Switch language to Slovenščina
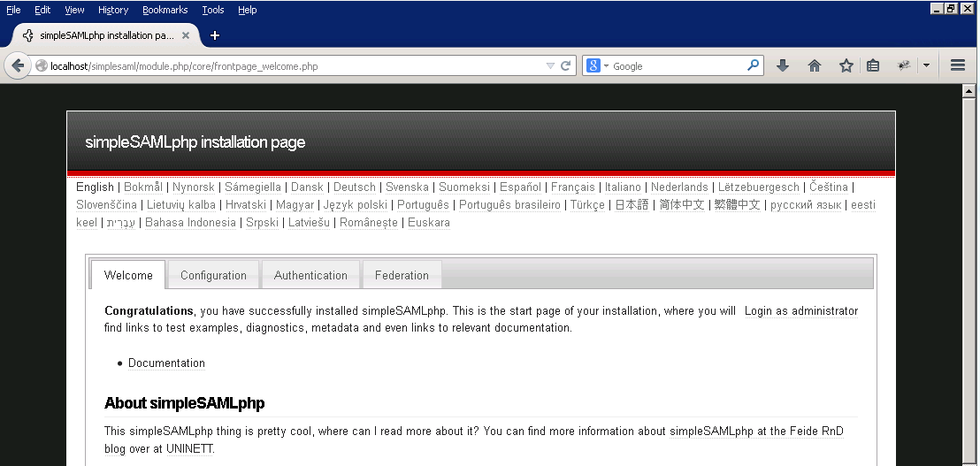This screenshot has width=980, height=466. point(106,204)
